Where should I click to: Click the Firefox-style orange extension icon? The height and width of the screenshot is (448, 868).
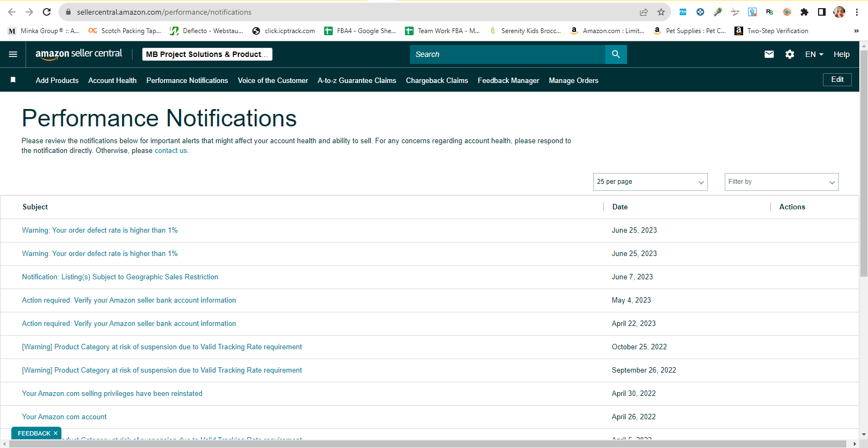pyautogui.click(x=787, y=12)
